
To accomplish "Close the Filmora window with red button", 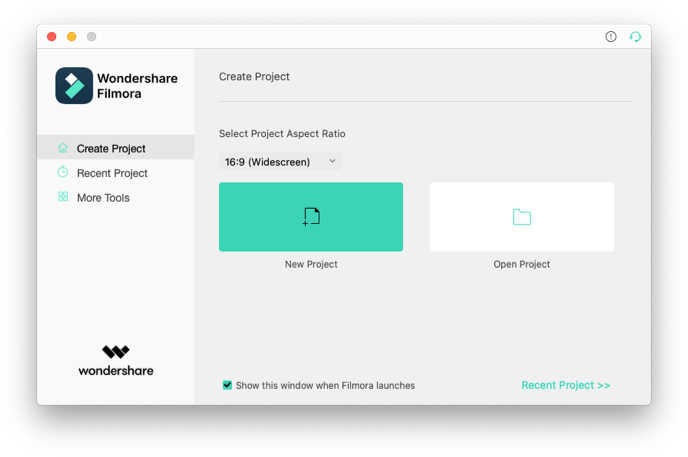I will 52,36.
